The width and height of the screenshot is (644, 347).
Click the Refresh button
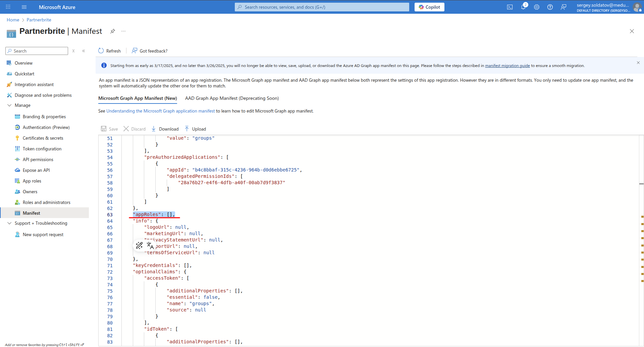click(109, 51)
